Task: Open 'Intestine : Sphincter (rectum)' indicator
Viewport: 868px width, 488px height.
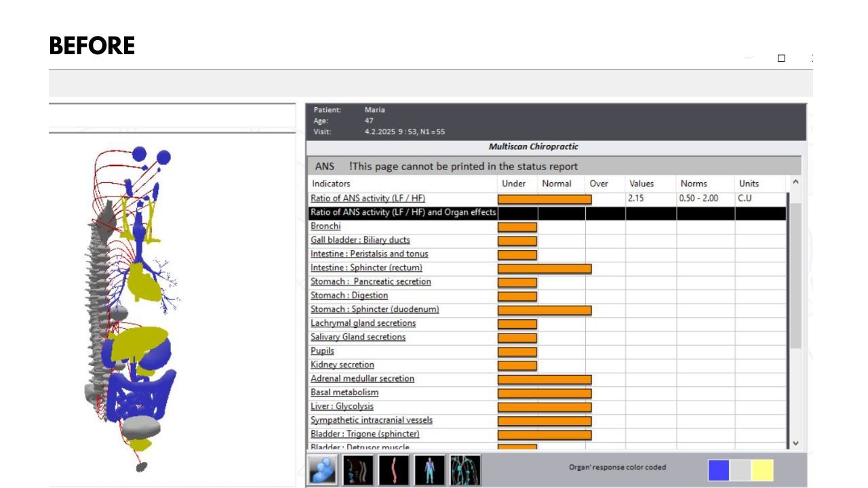Action: tap(366, 268)
